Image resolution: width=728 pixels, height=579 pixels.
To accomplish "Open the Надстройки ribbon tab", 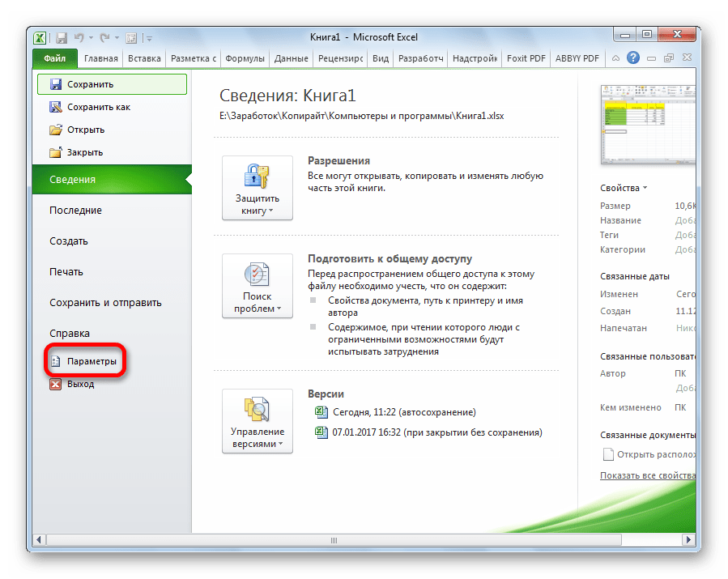I will click(x=475, y=58).
